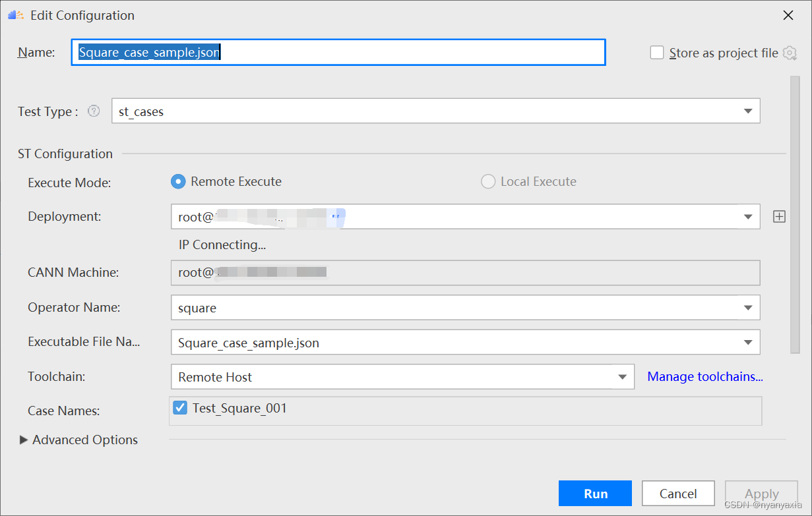
Task: Close the Edit Configuration dialog
Action: coord(788,15)
